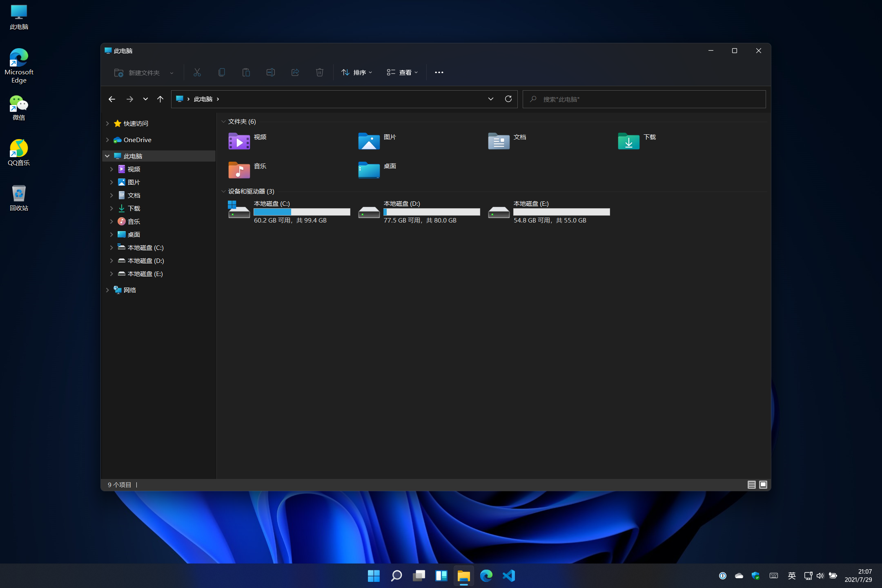Screen dimensions: 882x588
Task: Click the Back navigation button
Action: pos(112,99)
